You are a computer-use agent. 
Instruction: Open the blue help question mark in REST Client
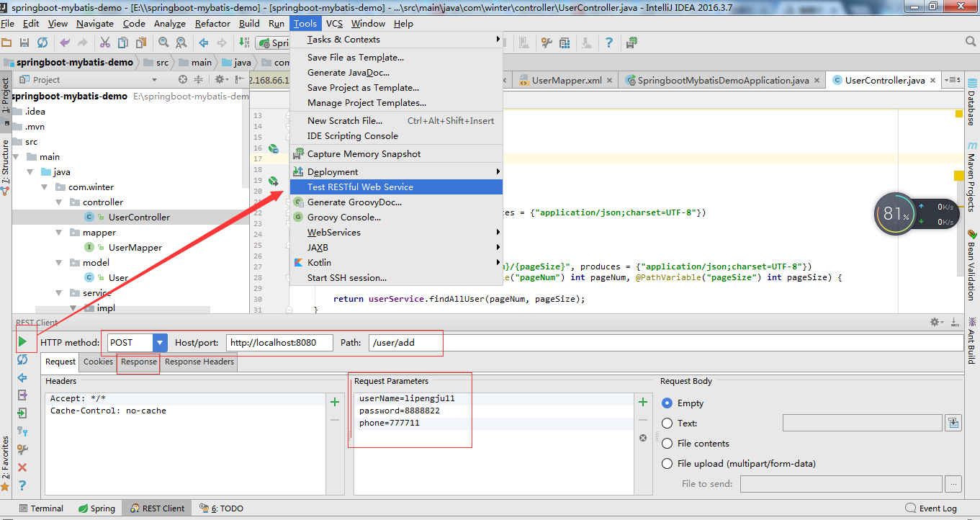click(x=22, y=485)
